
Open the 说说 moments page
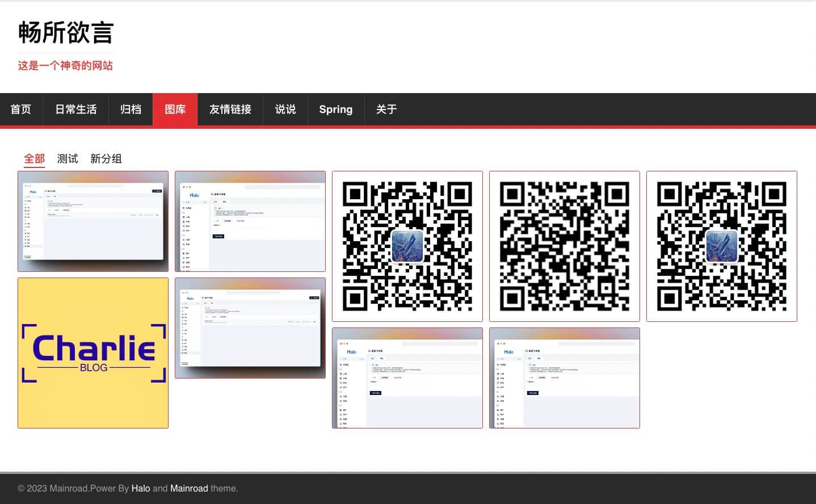pos(285,110)
